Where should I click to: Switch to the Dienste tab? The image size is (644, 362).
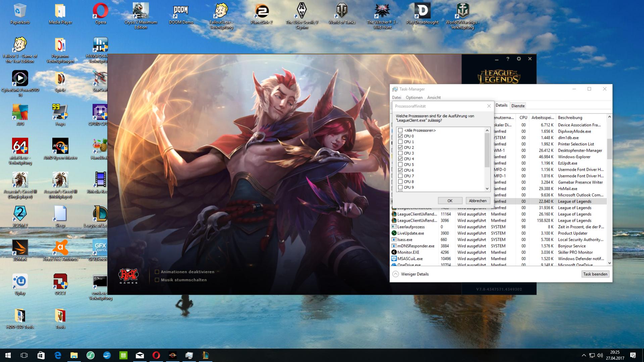[518, 106]
